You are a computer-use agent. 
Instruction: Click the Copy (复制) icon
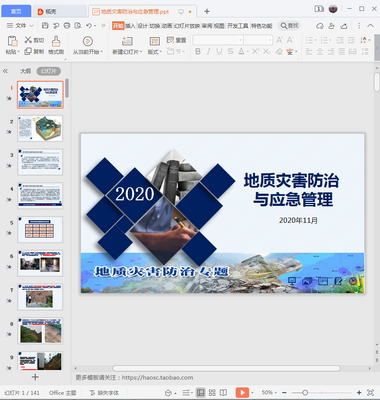pyautogui.click(x=28, y=51)
